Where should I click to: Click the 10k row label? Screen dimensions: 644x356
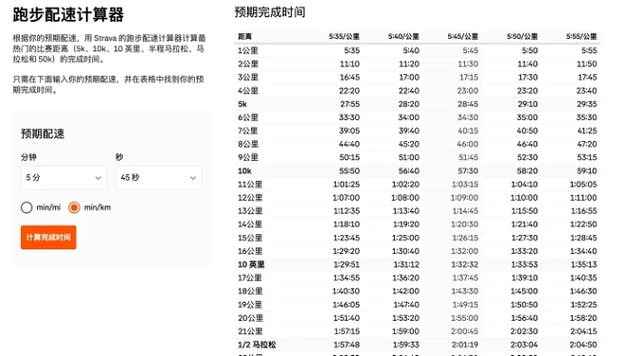[244, 170]
